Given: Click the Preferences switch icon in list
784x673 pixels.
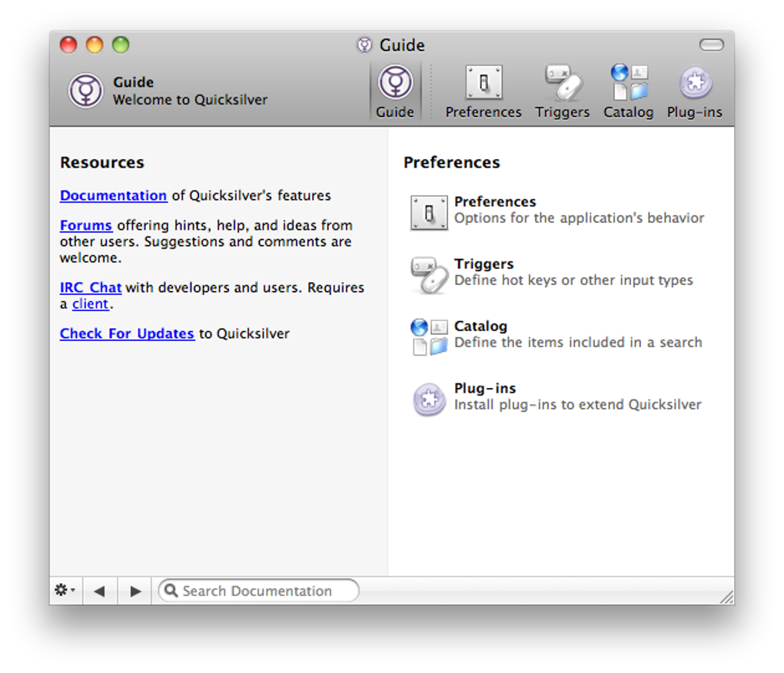Looking at the screenshot, I should coord(429,212).
